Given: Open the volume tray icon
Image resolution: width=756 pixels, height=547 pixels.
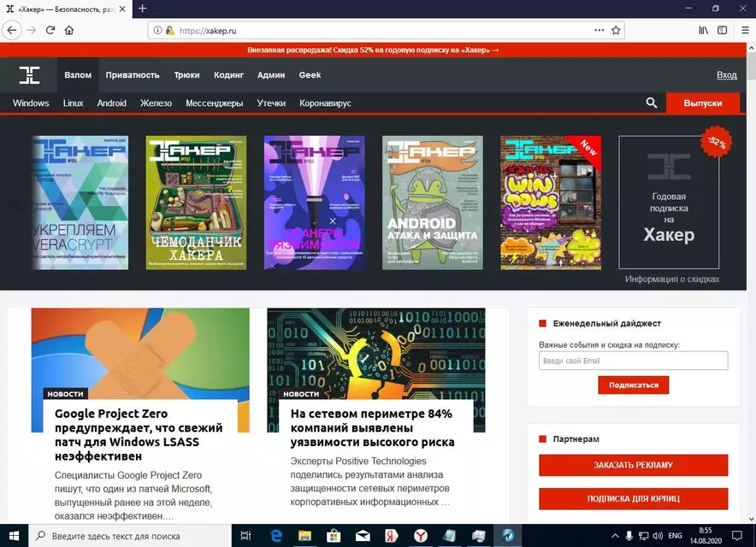Looking at the screenshot, I should pyautogui.click(x=658, y=536).
